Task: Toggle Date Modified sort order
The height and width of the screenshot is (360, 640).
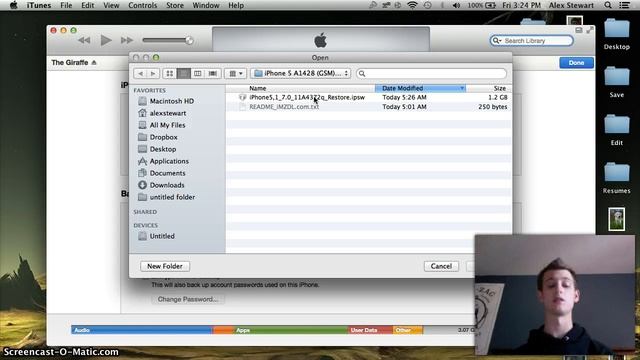Action: [420, 88]
